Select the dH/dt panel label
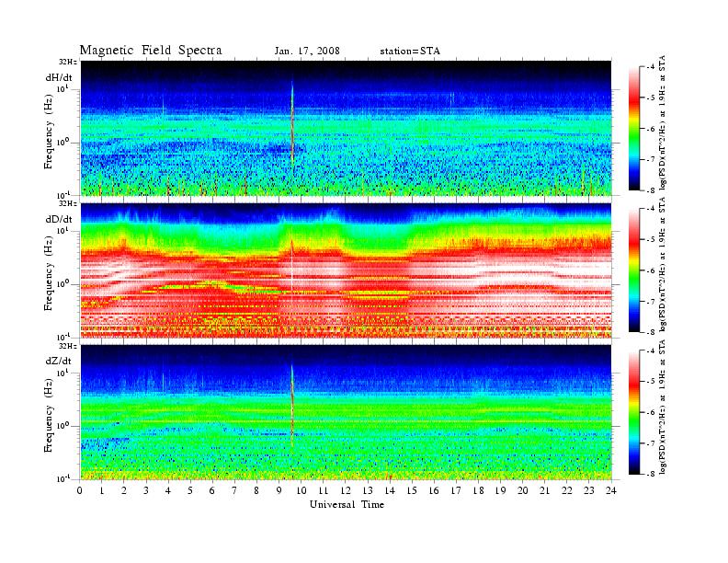 [59, 77]
